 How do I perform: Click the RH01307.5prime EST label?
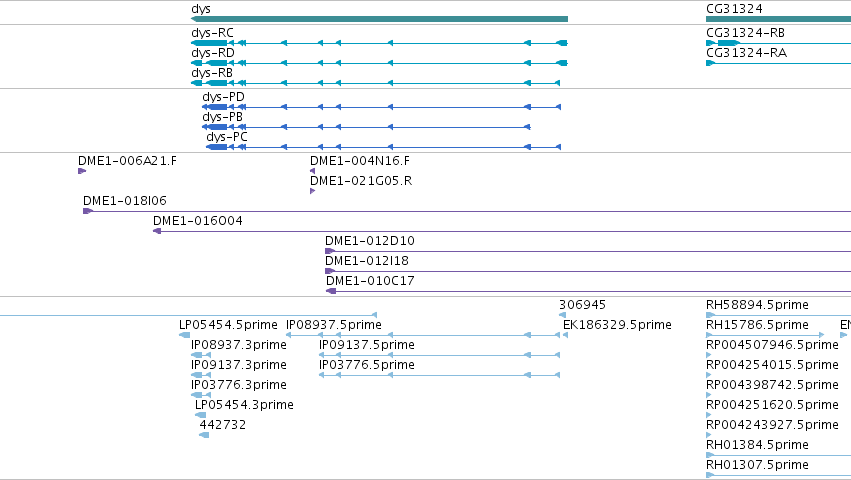[x=757, y=465]
